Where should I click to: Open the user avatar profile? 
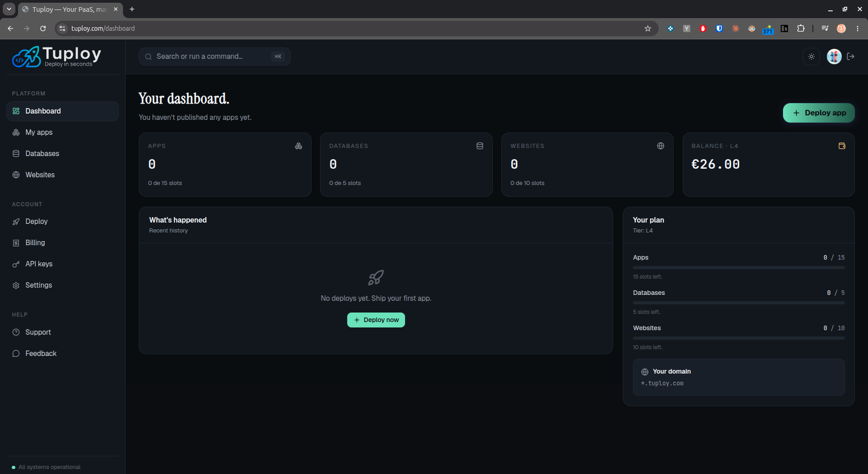point(834,57)
